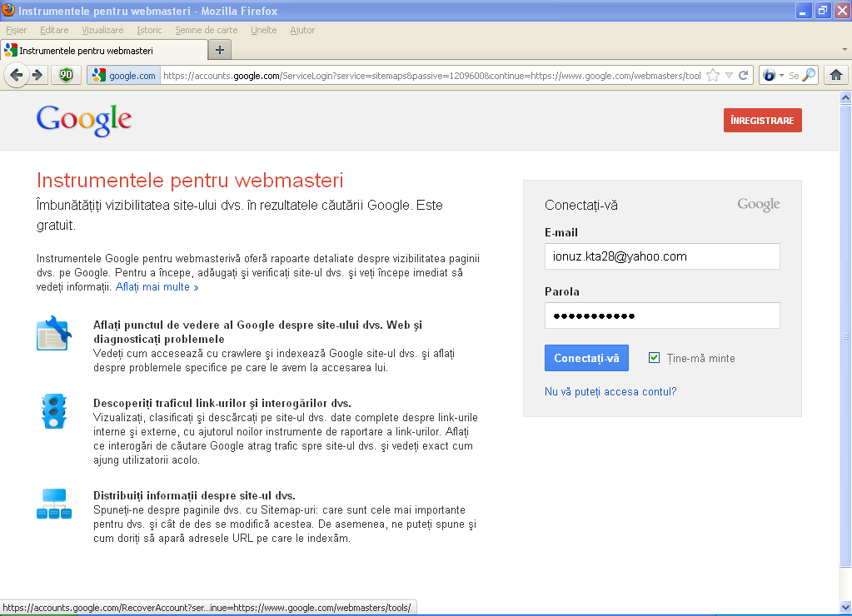Go back with the browser back arrow
This screenshot has width=852, height=616.
17,75
